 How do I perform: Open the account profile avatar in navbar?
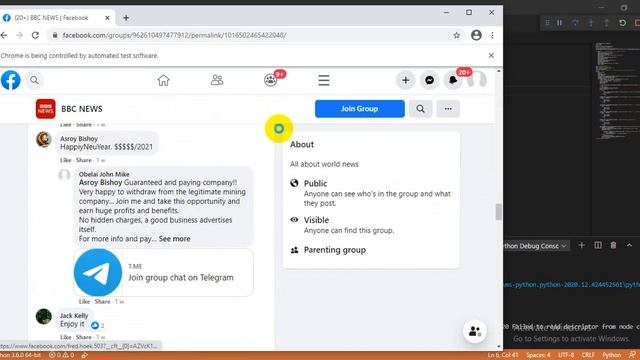(x=477, y=80)
